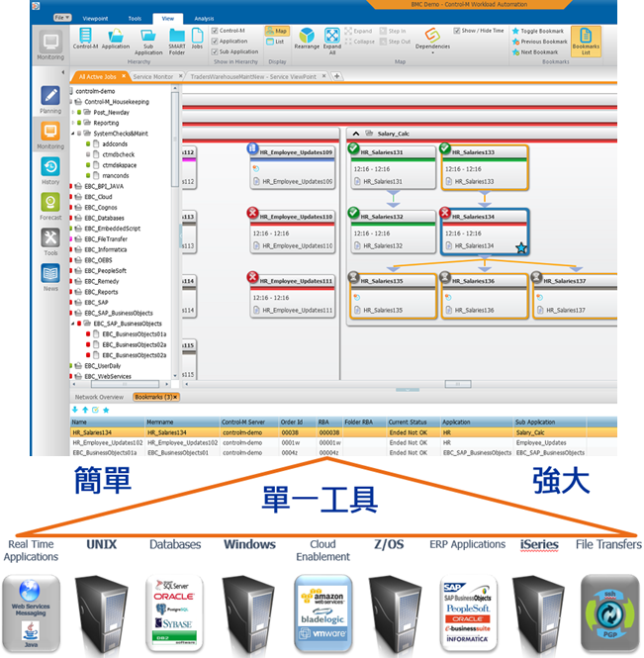Viewport: 644px width, 658px height.
Task: Select HR_Salaries131 job node
Action: [393, 167]
